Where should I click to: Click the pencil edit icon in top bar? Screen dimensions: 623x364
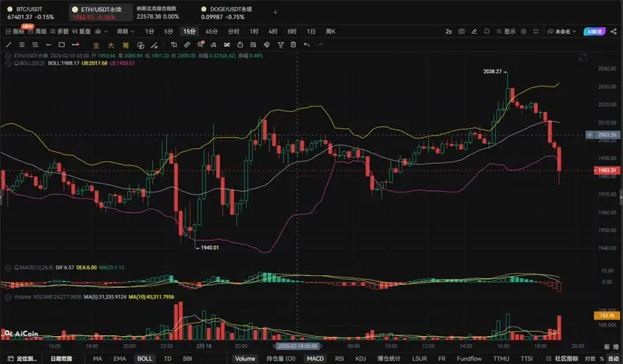tap(474, 32)
